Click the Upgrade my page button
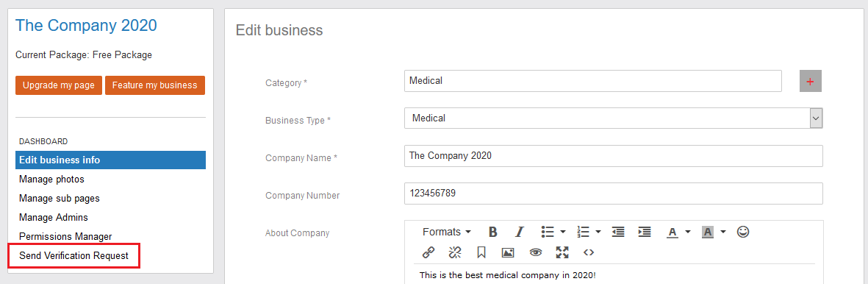 59,85
